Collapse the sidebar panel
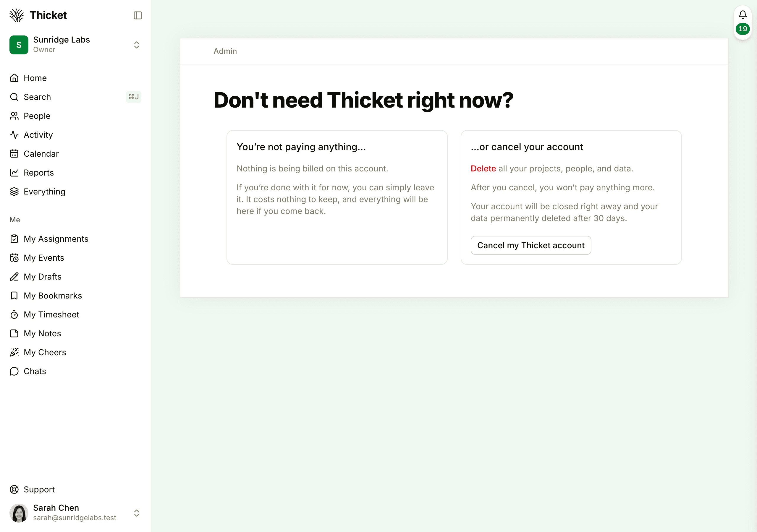 tap(138, 15)
